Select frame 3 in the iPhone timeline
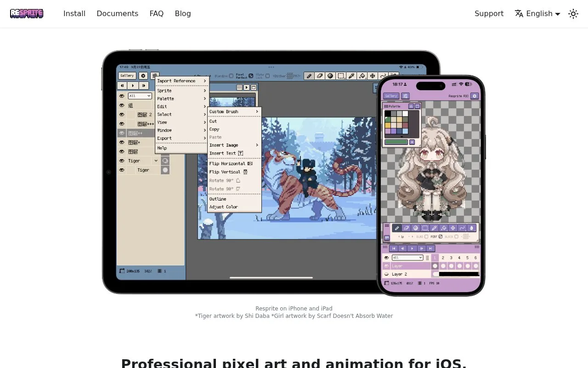Viewport: 588px width, 368px height. pyautogui.click(x=451, y=258)
